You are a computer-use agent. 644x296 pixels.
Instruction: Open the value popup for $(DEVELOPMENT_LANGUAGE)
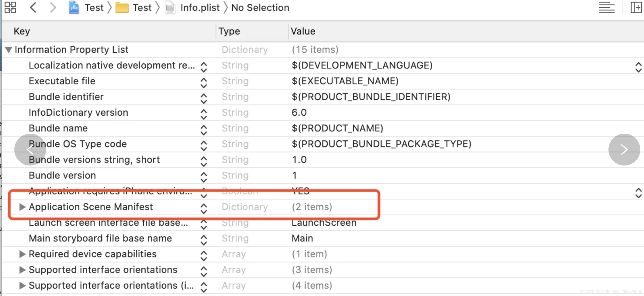(638, 67)
